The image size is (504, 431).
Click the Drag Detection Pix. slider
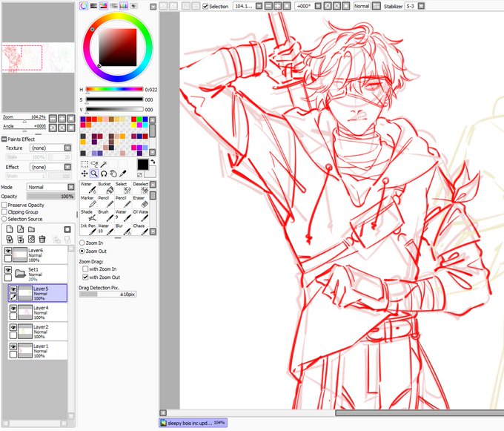(x=107, y=294)
